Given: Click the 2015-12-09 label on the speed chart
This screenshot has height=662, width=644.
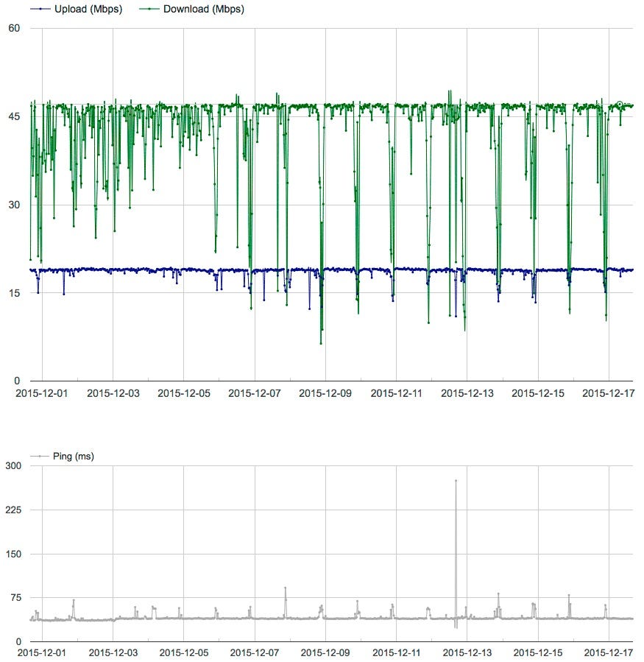Looking at the screenshot, I should [325, 393].
